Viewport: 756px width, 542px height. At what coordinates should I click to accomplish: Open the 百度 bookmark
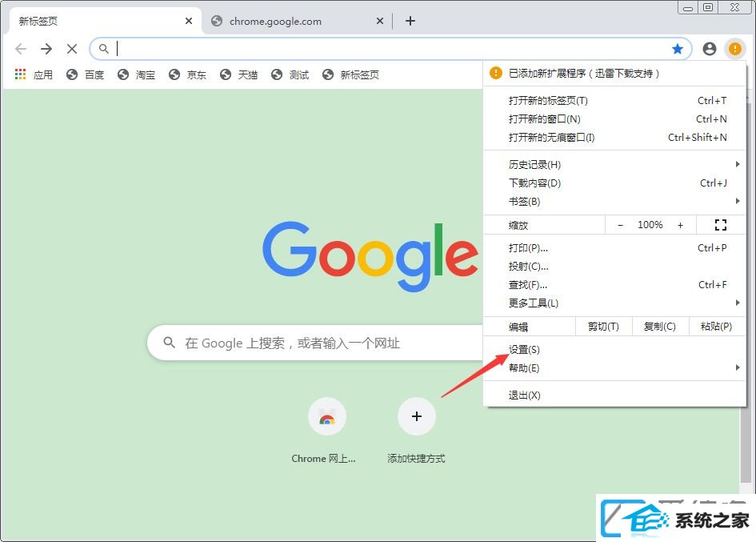coord(86,74)
